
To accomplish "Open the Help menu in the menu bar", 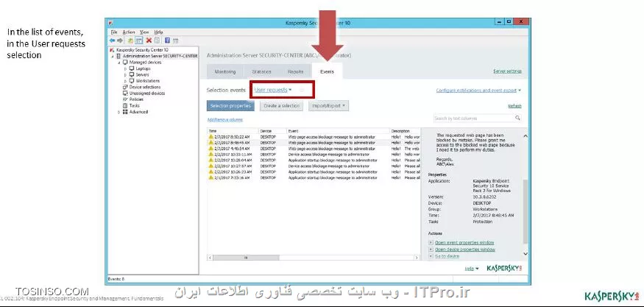I will point(158,32).
